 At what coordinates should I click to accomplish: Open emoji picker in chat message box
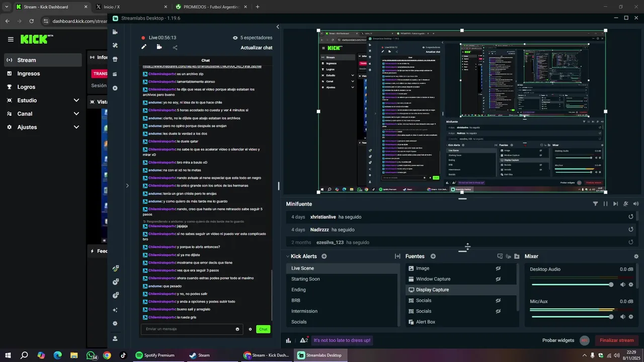(237, 329)
